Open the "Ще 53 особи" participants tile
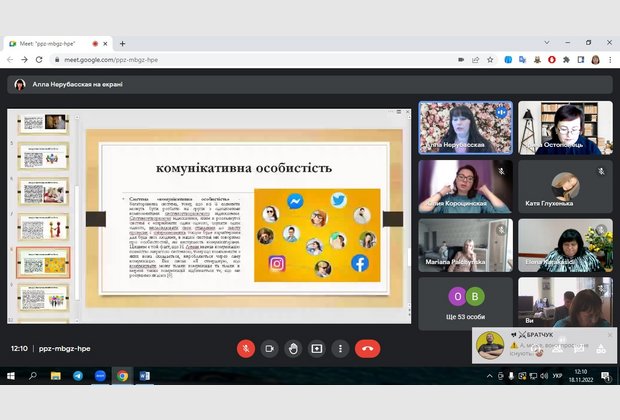Viewport: 620px width, 420px height. 465,303
